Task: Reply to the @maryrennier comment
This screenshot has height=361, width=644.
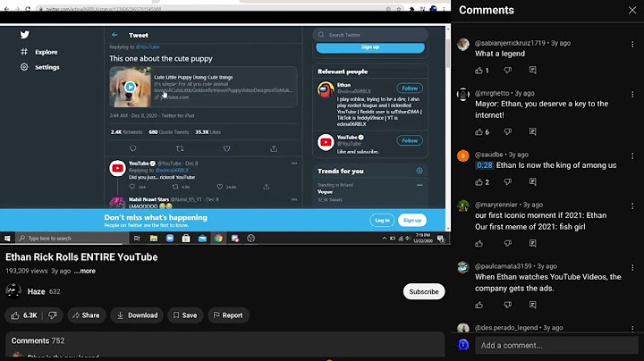Action: tap(533, 243)
